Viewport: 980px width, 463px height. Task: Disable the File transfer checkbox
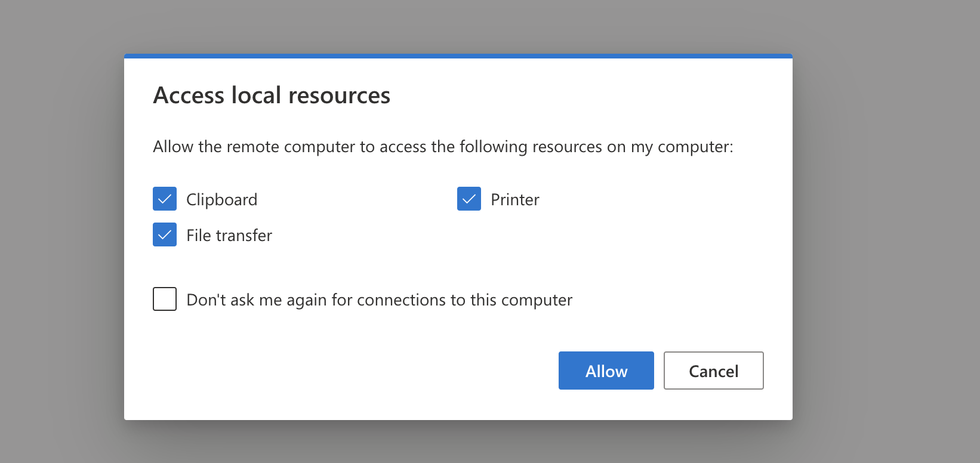pos(165,234)
